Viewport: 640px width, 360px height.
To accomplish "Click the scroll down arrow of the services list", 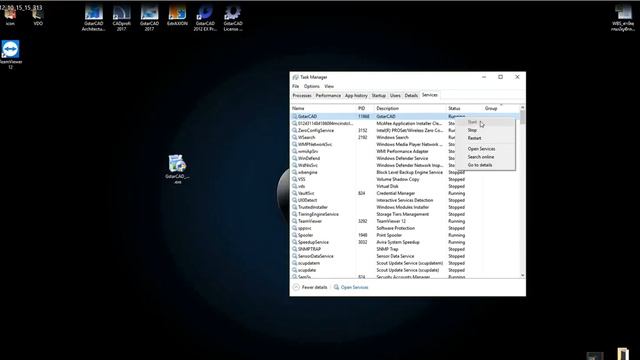I will click(x=522, y=276).
